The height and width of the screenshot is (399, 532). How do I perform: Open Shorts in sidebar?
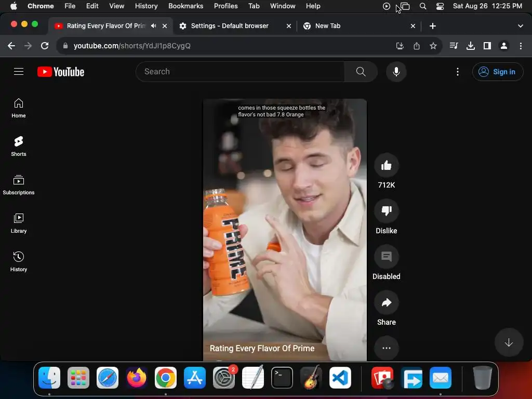(19, 147)
